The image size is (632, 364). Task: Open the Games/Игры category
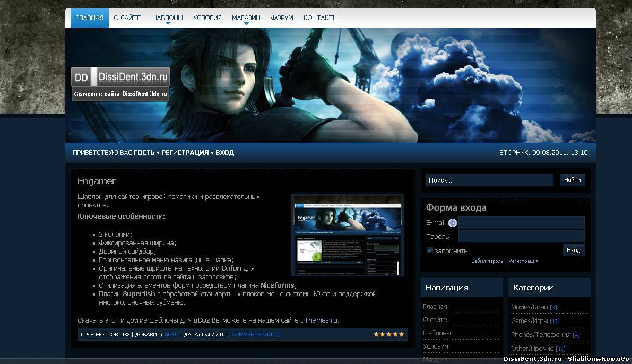529,321
